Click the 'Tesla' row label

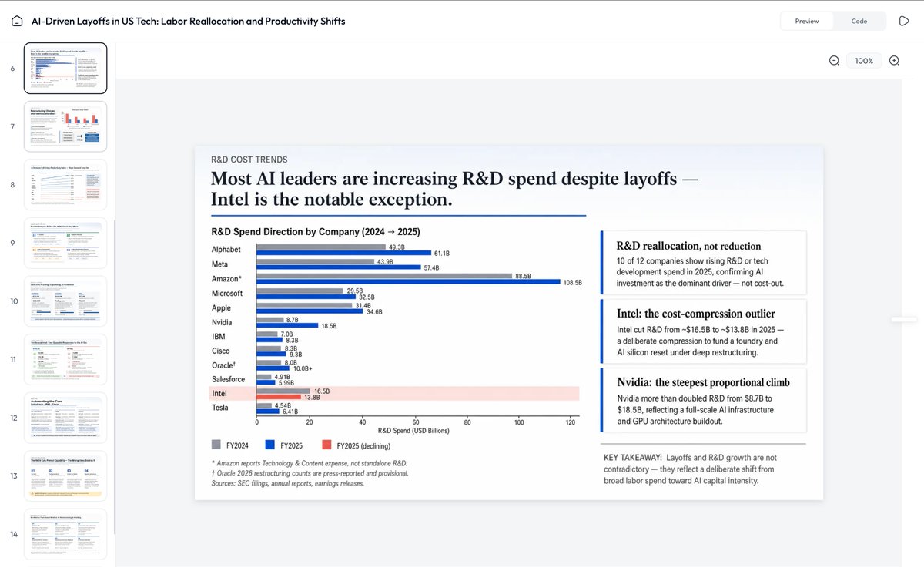click(x=221, y=408)
